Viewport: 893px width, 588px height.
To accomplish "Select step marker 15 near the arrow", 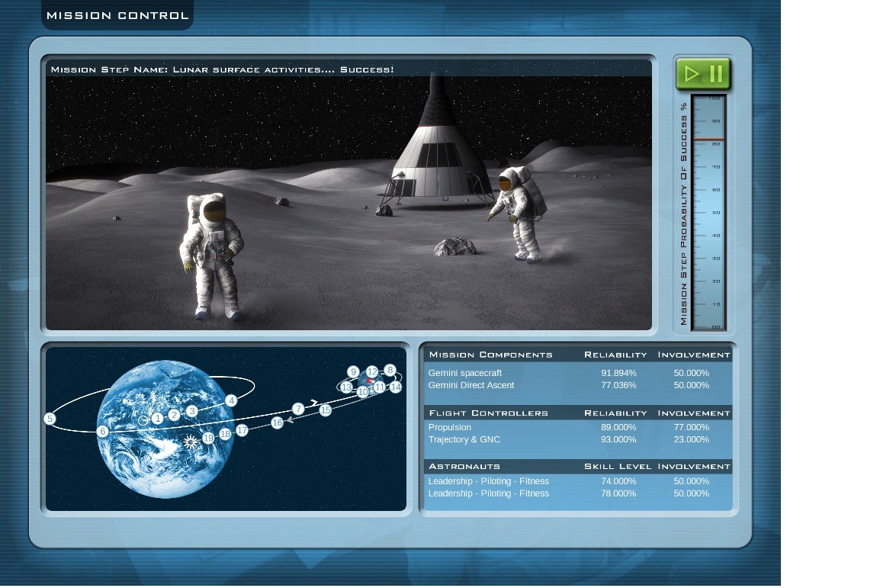I will 325,410.
